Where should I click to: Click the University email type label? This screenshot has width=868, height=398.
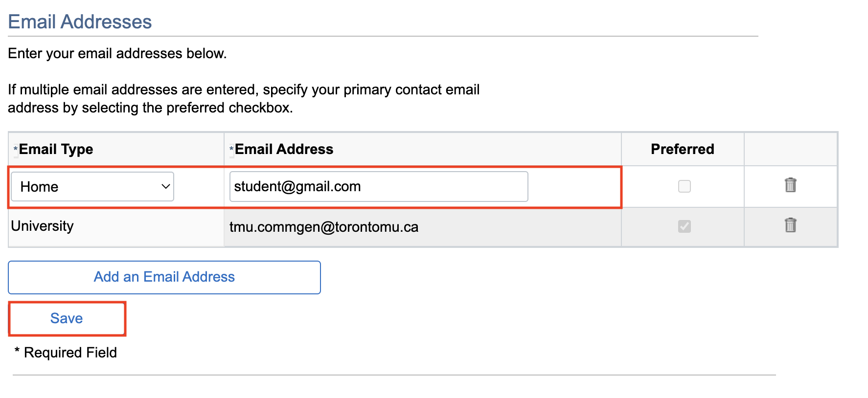tap(43, 226)
